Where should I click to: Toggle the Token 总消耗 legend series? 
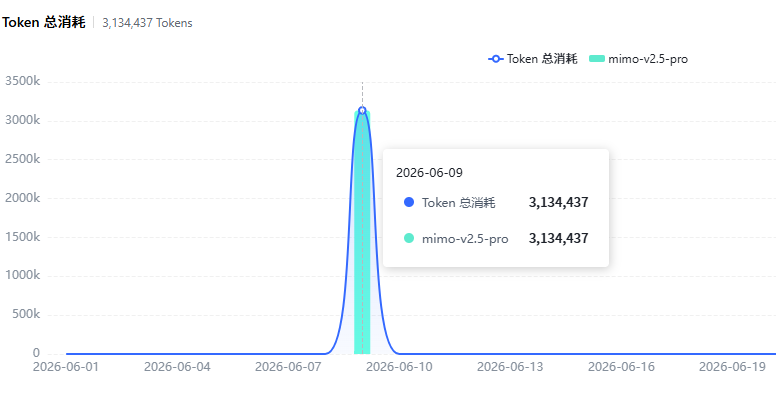[533, 59]
